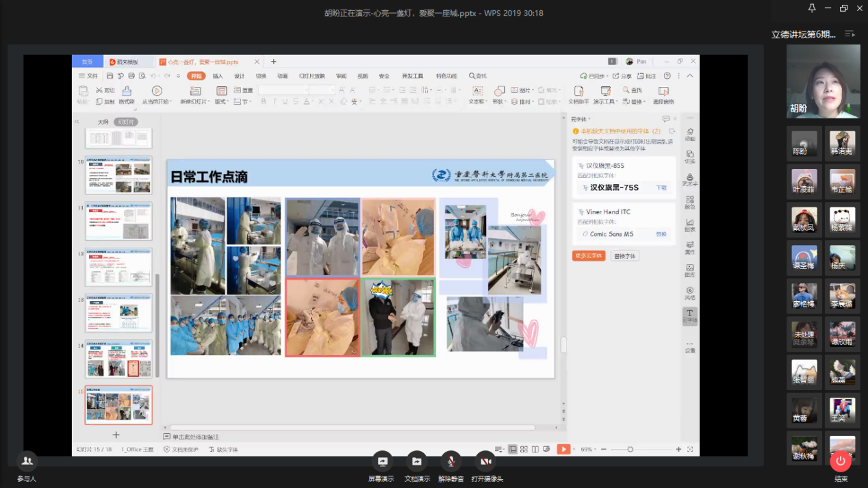This screenshot has width=868, height=488.
Task: Turn on camera with 打开摄像头
Action: (485, 461)
